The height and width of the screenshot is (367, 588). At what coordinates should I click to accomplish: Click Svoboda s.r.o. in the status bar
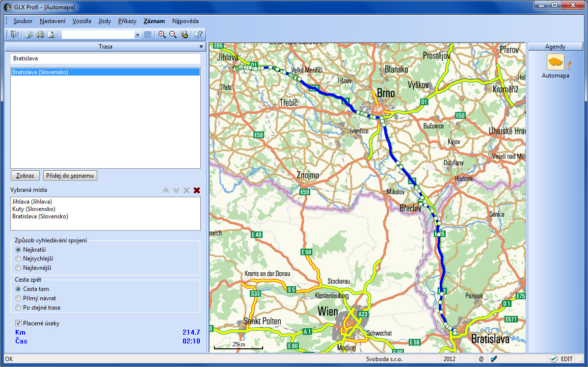(384, 359)
